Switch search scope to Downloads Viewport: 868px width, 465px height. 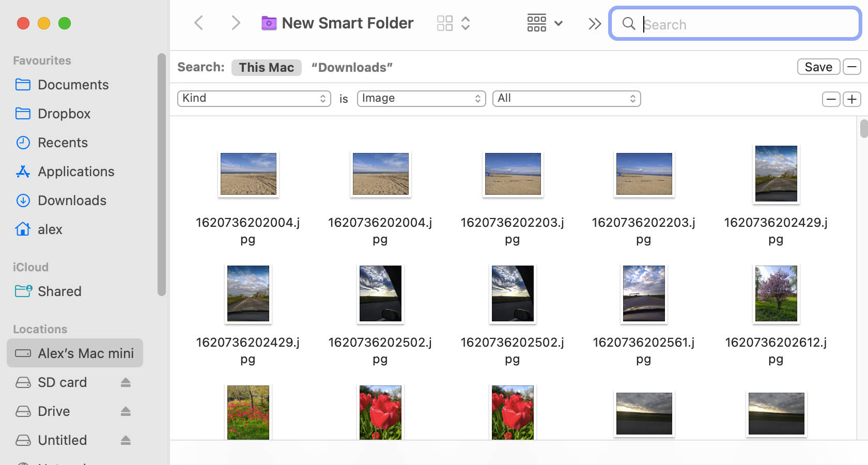tap(351, 67)
